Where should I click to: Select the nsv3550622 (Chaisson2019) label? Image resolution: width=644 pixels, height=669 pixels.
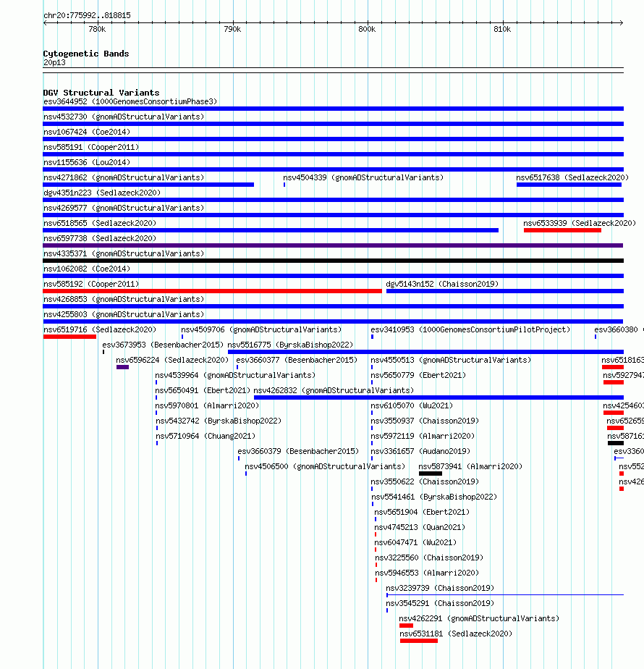point(425,481)
